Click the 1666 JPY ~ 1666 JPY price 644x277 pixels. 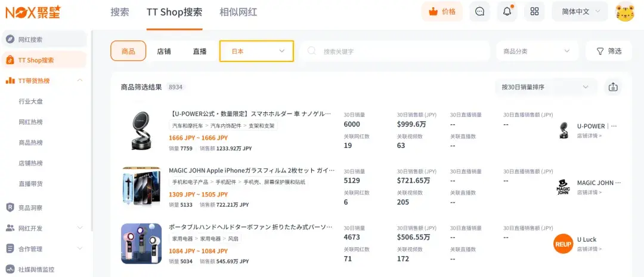(199, 138)
